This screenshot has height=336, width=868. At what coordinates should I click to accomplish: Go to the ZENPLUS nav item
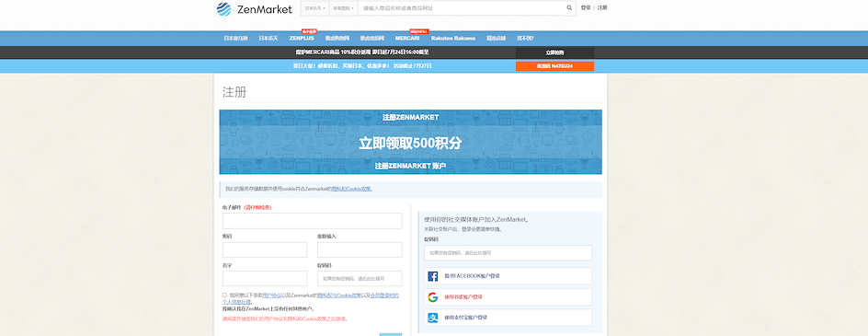[x=302, y=39]
